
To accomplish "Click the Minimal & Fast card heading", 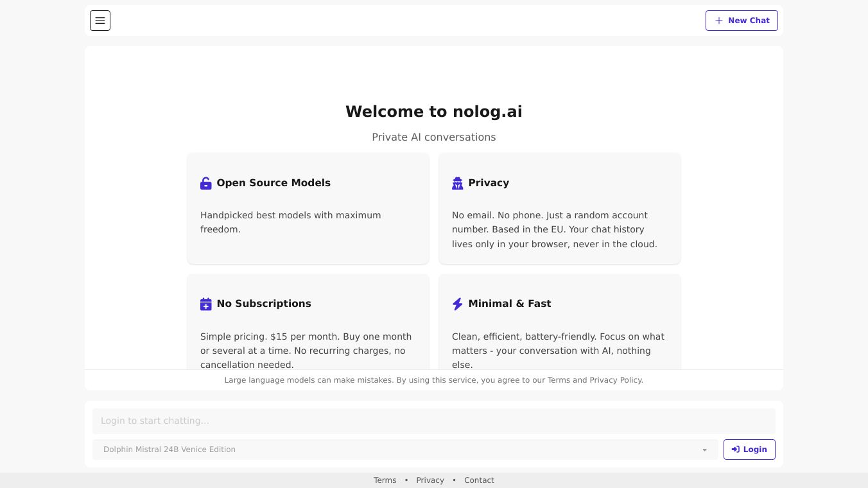I will (x=510, y=304).
